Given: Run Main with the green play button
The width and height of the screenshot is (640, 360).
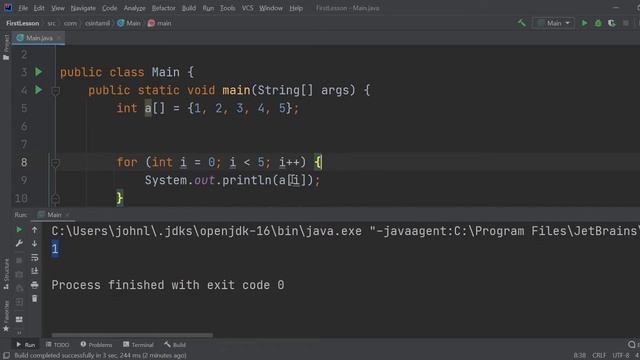Looking at the screenshot, I should click(x=584, y=23).
